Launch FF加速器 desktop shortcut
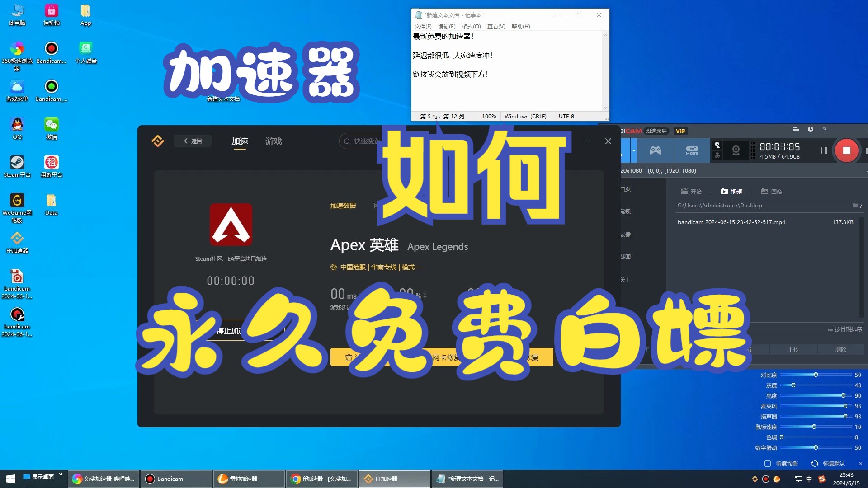 [17, 242]
